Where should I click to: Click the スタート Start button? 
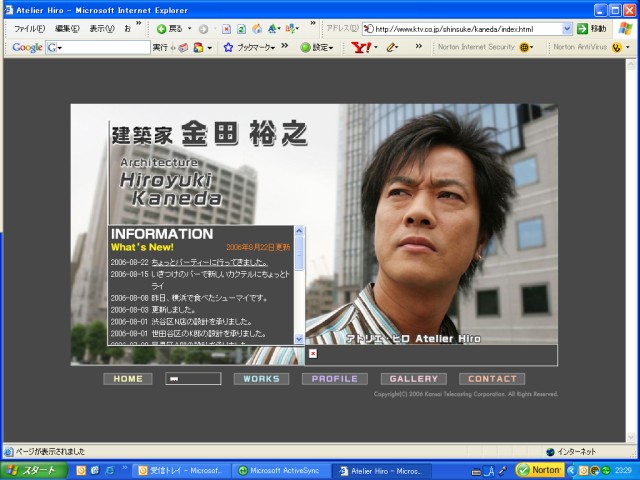coord(34,471)
